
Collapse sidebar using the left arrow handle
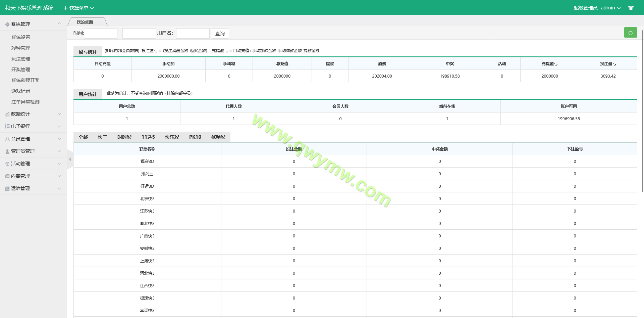(x=70, y=160)
